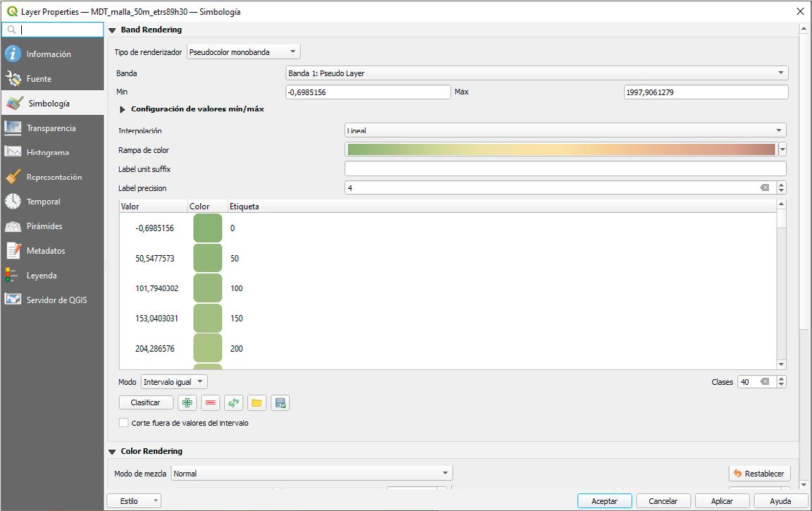Click the Label precision stepper arrows

782,187
